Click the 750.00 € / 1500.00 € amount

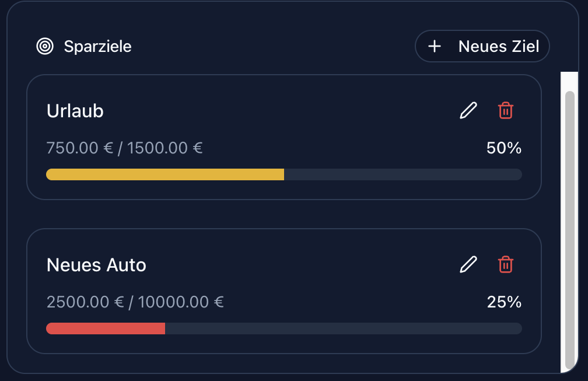pos(124,148)
